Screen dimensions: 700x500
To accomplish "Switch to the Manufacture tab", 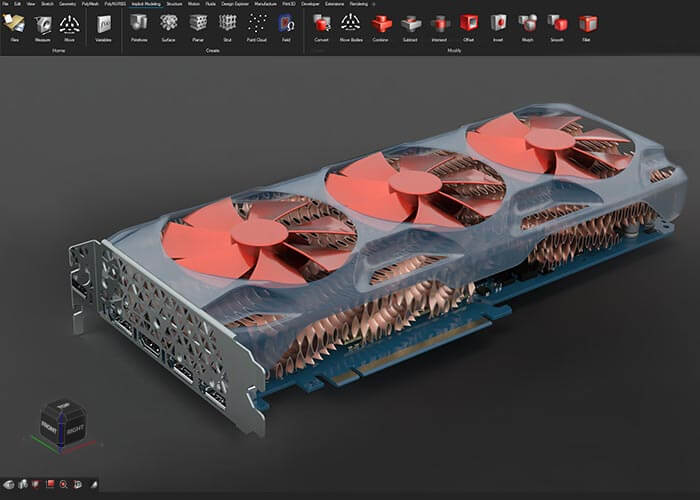I will (x=268, y=4).
